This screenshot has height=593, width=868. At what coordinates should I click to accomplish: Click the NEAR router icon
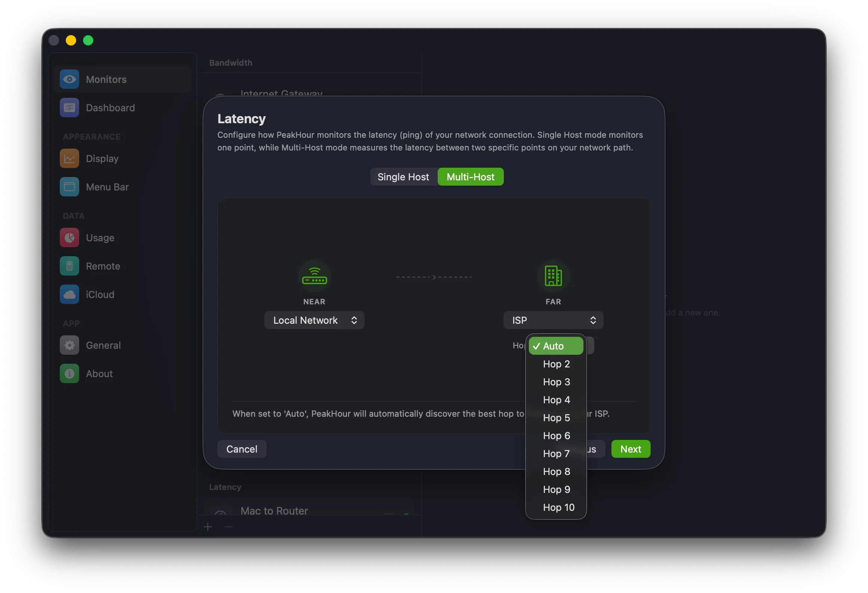click(314, 276)
